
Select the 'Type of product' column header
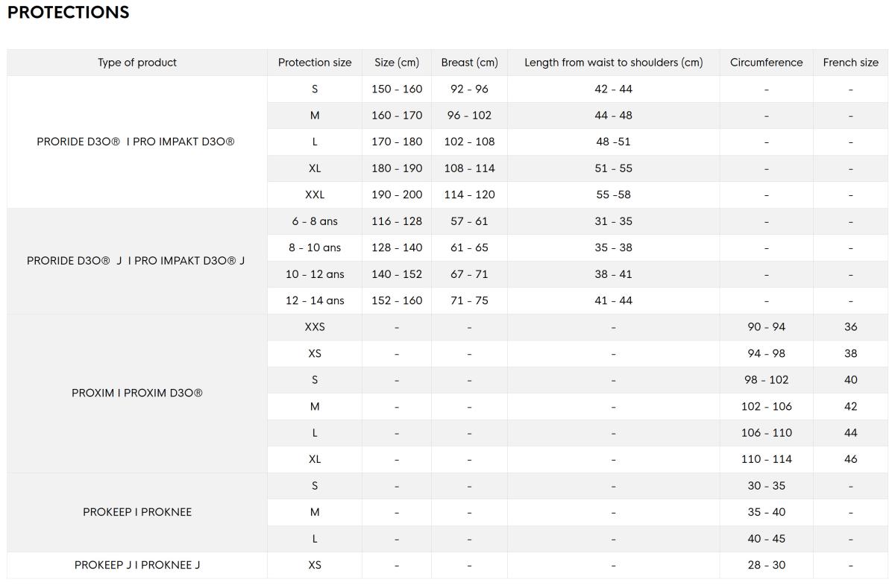coord(137,63)
